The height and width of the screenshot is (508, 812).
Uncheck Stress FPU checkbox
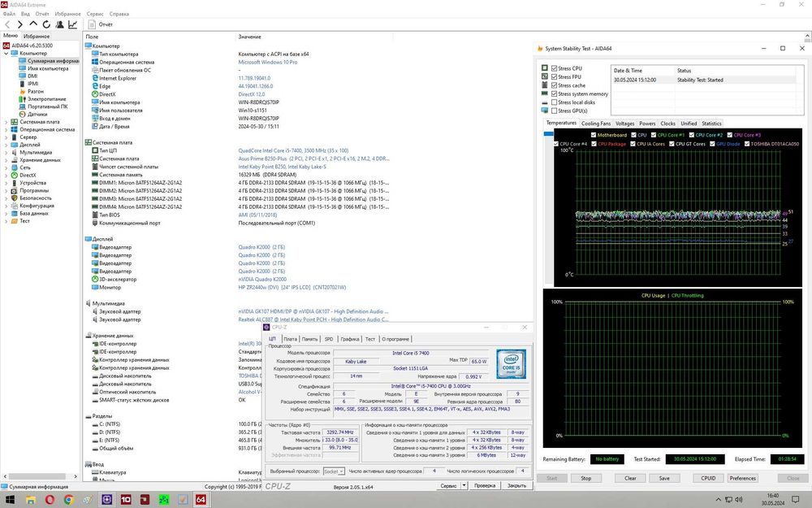[554, 76]
